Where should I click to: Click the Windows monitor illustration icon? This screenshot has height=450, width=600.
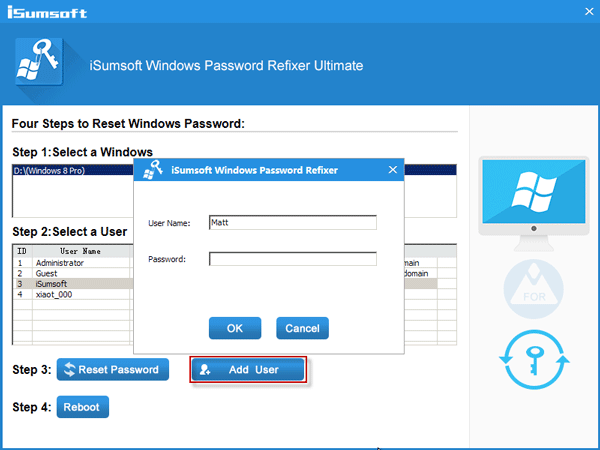point(533,204)
